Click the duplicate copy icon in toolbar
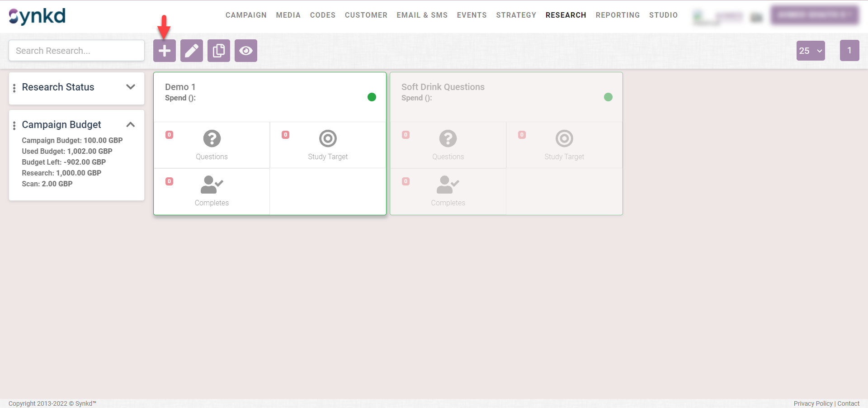Screen dimensions: 868x408 pos(219,51)
